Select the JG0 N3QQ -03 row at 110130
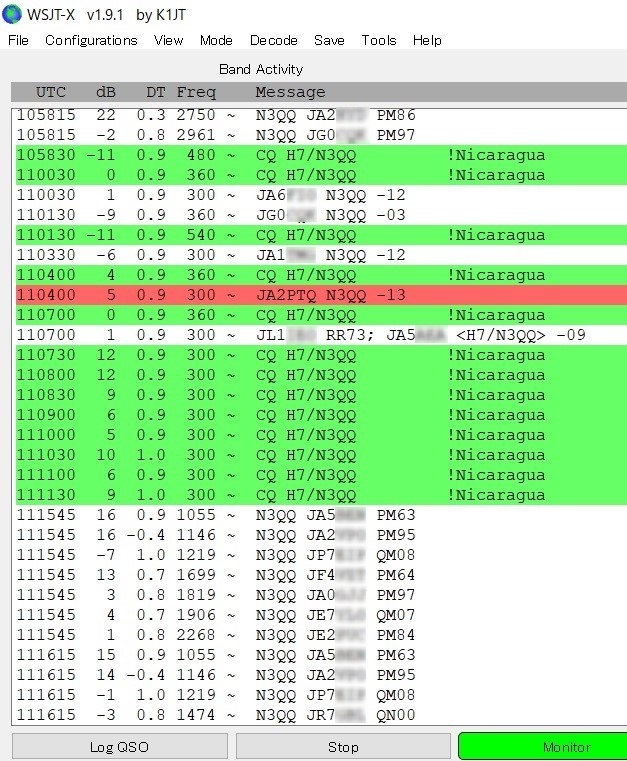Image resolution: width=627 pixels, height=761 pixels. 321,215
